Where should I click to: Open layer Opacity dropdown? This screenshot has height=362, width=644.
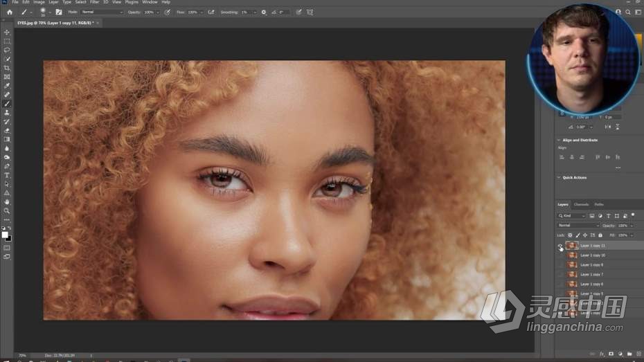point(632,226)
